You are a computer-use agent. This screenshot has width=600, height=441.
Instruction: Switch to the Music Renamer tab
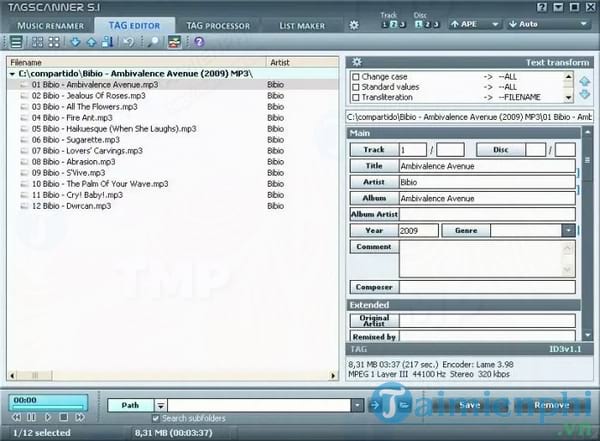[x=50, y=26]
